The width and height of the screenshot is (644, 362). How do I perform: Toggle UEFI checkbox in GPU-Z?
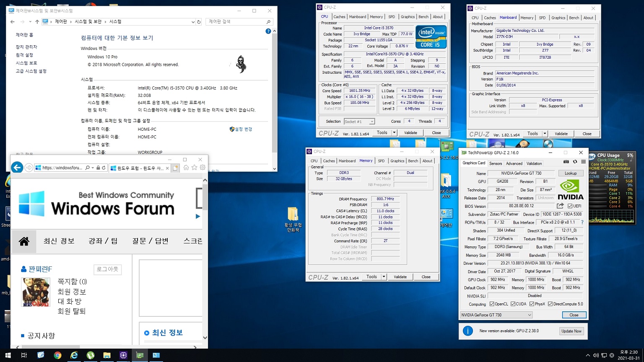pyautogui.click(x=570, y=206)
